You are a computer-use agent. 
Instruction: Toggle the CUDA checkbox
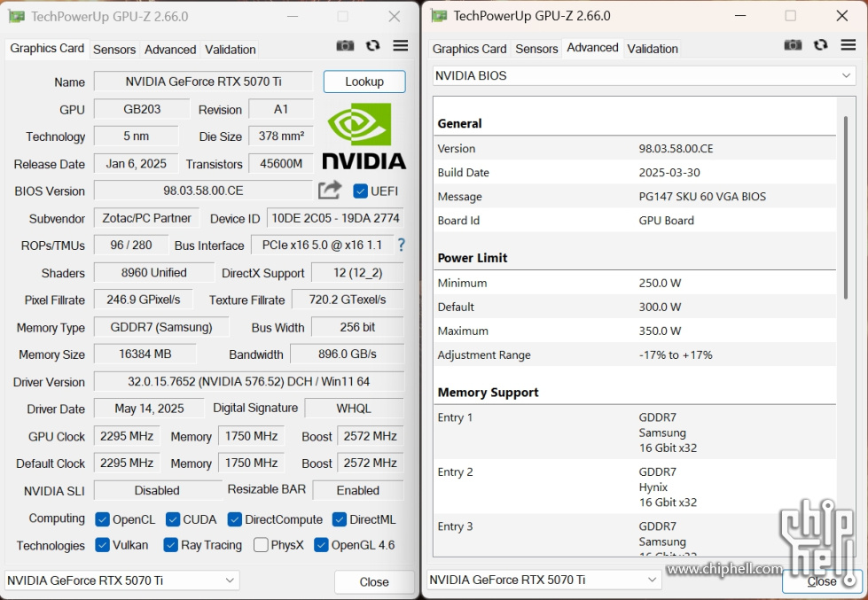coord(173,519)
